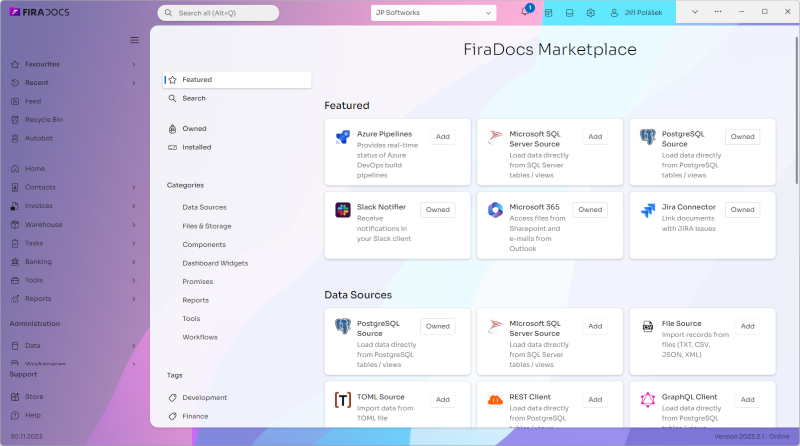Filter by the Development tag
The height and width of the screenshot is (446, 800).
205,398
